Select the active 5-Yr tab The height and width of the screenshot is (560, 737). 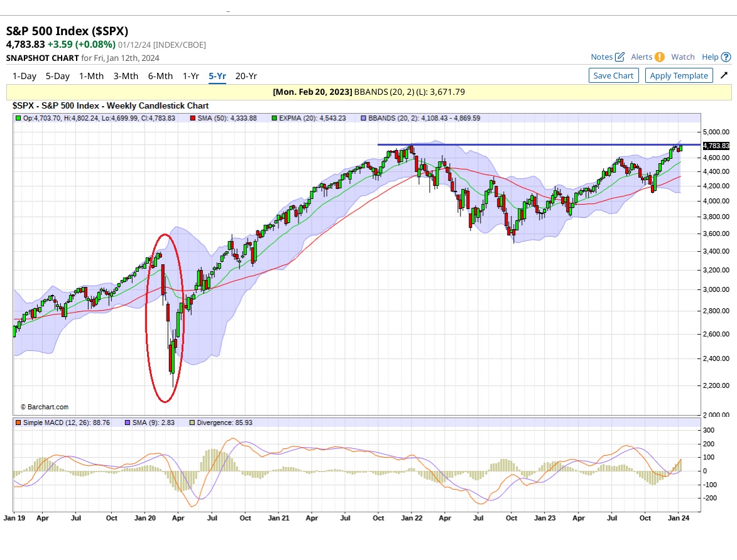point(217,75)
